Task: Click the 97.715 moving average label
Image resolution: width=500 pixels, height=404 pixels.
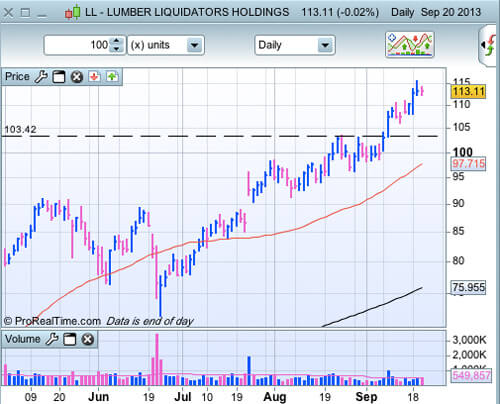Action: 468,164
